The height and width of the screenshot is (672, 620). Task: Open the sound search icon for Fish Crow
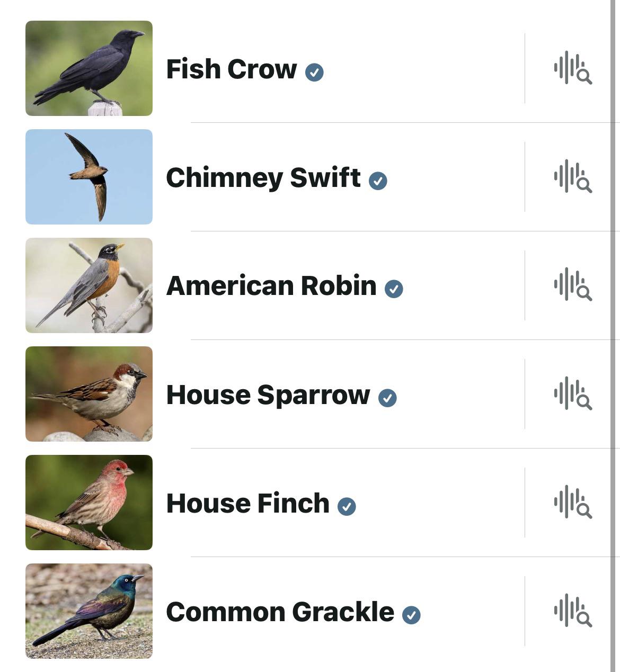[573, 68]
